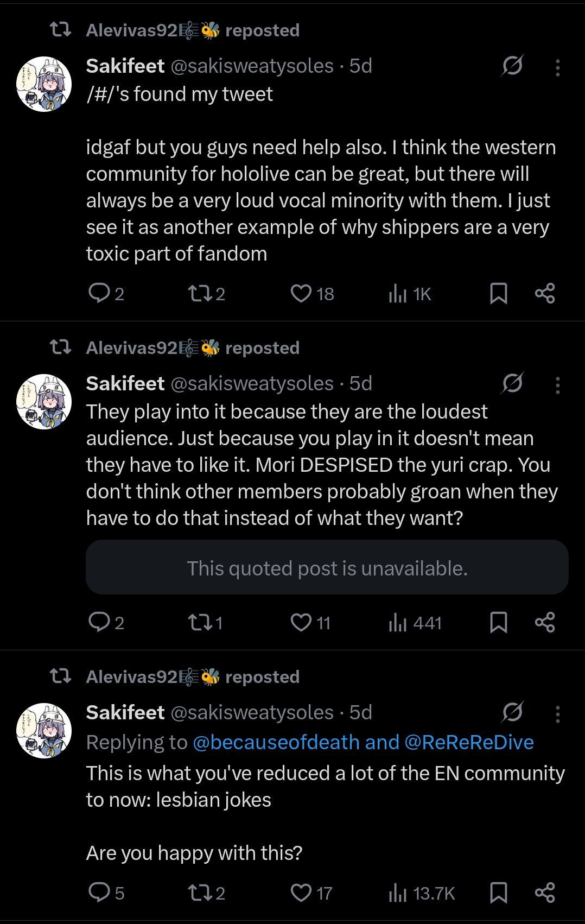This screenshot has width=585, height=924.
Task: Repost the "Mori DESPISED the yuri" tweet
Action: [205, 623]
